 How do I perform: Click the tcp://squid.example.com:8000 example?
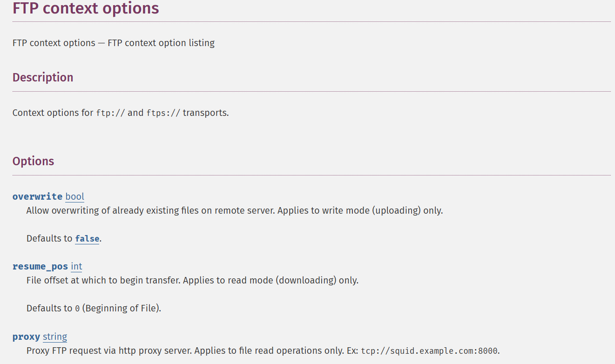pyautogui.click(x=429, y=351)
